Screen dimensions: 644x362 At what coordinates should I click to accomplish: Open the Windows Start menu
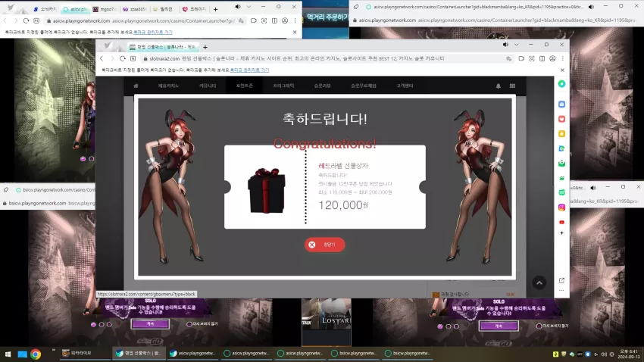pos(8,354)
